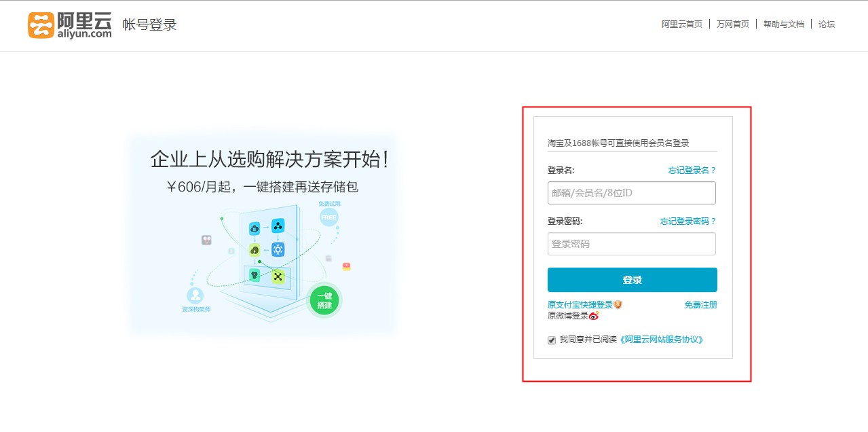Click the 忘记登录名？ link
The width and height of the screenshot is (868, 432).
pos(692,170)
